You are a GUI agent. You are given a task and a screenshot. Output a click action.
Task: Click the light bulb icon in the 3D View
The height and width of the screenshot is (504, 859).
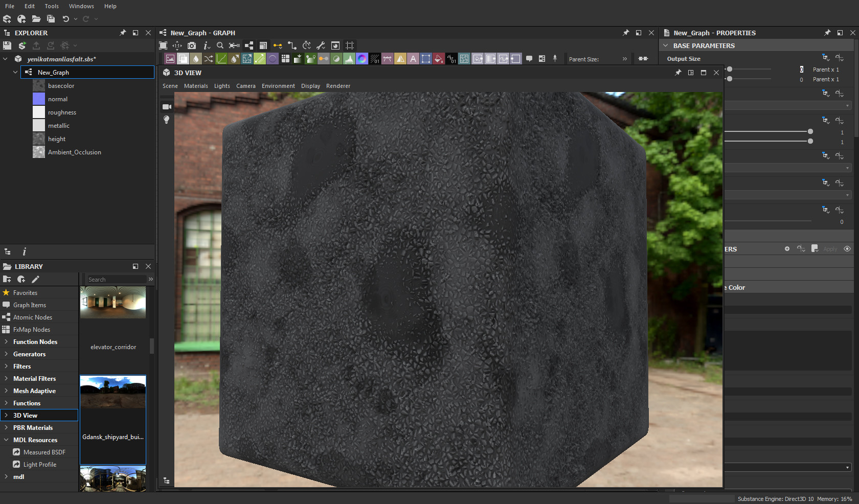166,120
